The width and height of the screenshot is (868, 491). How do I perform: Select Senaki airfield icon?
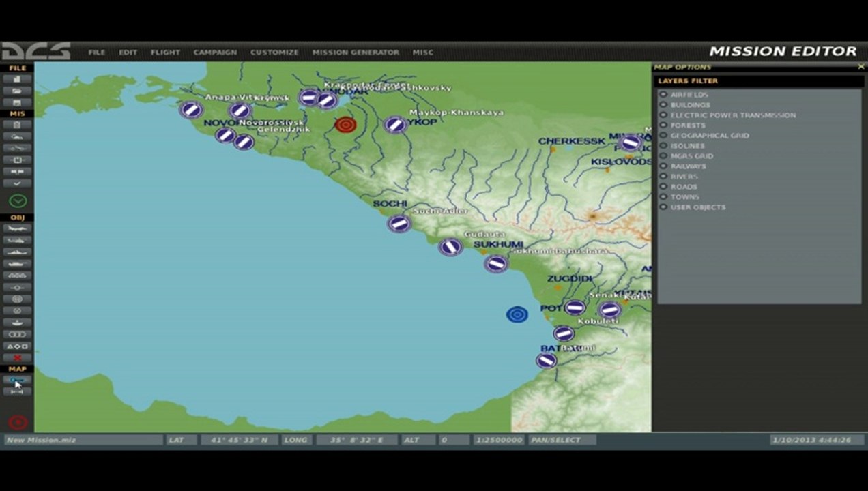click(575, 308)
